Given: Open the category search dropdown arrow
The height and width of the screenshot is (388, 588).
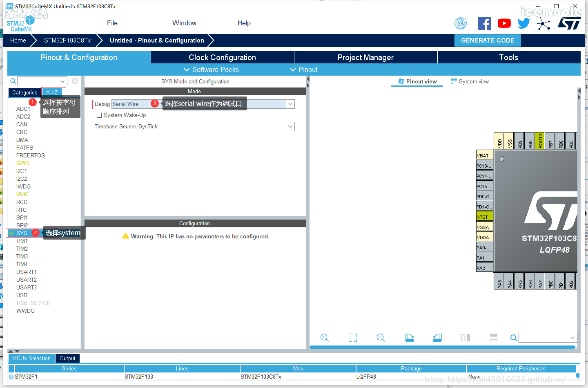Looking at the screenshot, I should point(62,81).
